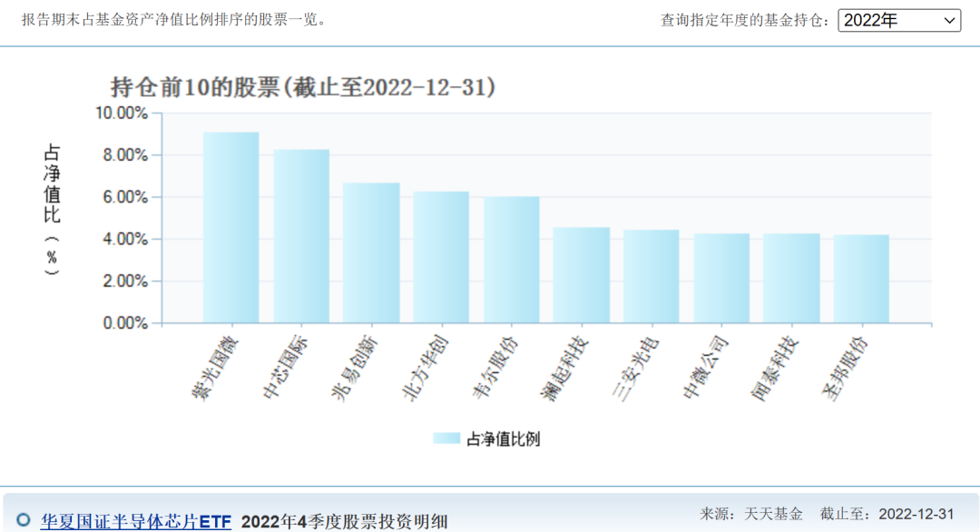Toggle the 占净值比例 legend swatch
980x532 pixels.
click(446, 438)
